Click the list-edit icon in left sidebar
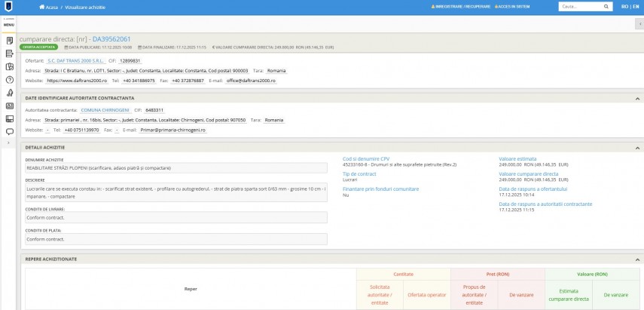644x310 pixels. (9, 53)
